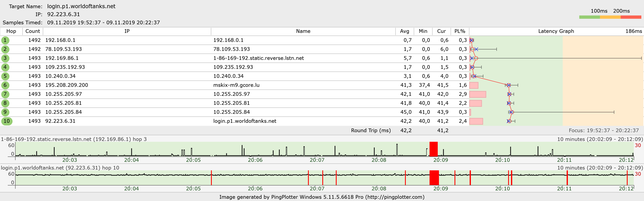Screen dimensions: 644x201
Task: Click the green hop 1 circle icon
Action: tap(5, 40)
